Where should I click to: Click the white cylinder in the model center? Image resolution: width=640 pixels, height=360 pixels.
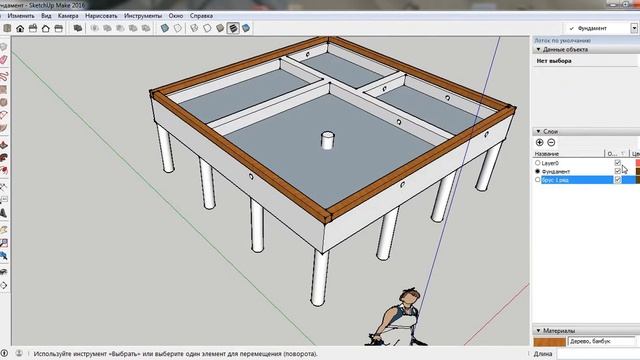tap(328, 140)
